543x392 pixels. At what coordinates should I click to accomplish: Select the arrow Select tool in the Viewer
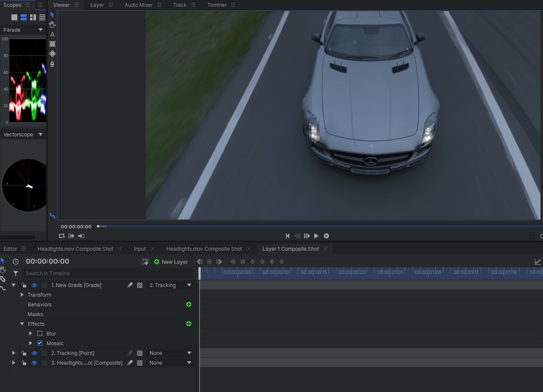point(51,15)
